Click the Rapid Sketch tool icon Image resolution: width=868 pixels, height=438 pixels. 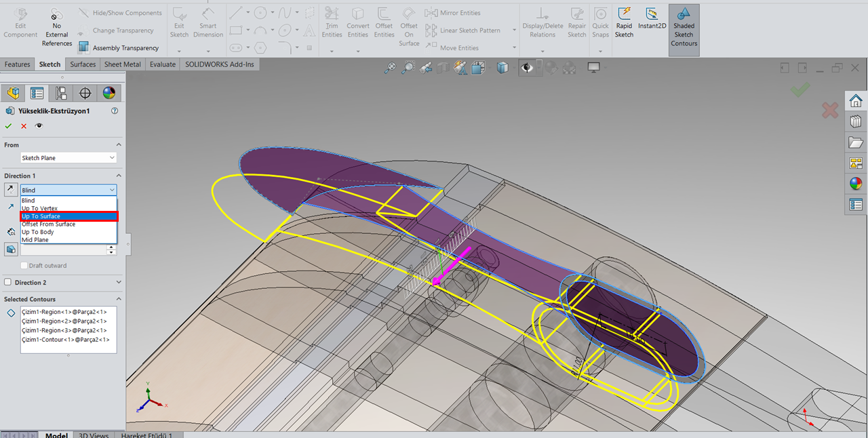tap(624, 15)
